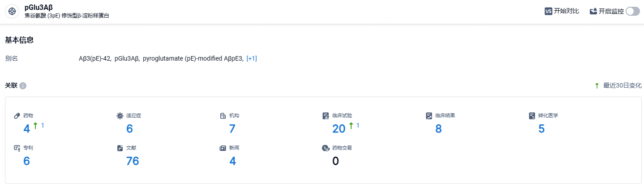Open the 4 药物 count link
The width and height of the screenshot is (644, 185).
(x=26, y=129)
